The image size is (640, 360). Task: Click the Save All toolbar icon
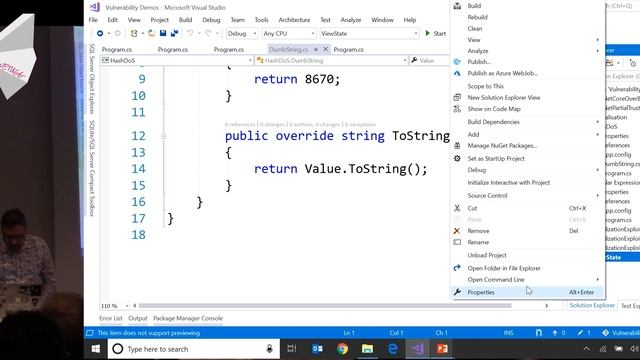pyautogui.click(x=174, y=33)
